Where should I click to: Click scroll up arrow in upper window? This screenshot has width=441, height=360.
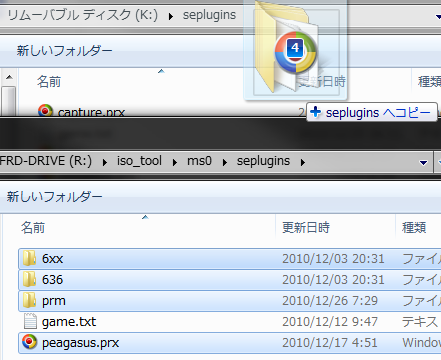[9, 77]
